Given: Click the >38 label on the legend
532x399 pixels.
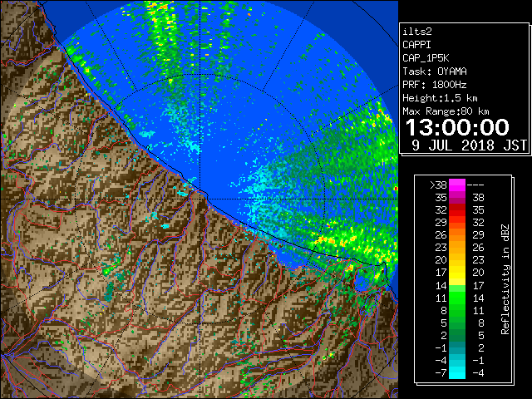Looking at the screenshot, I should click(438, 185).
